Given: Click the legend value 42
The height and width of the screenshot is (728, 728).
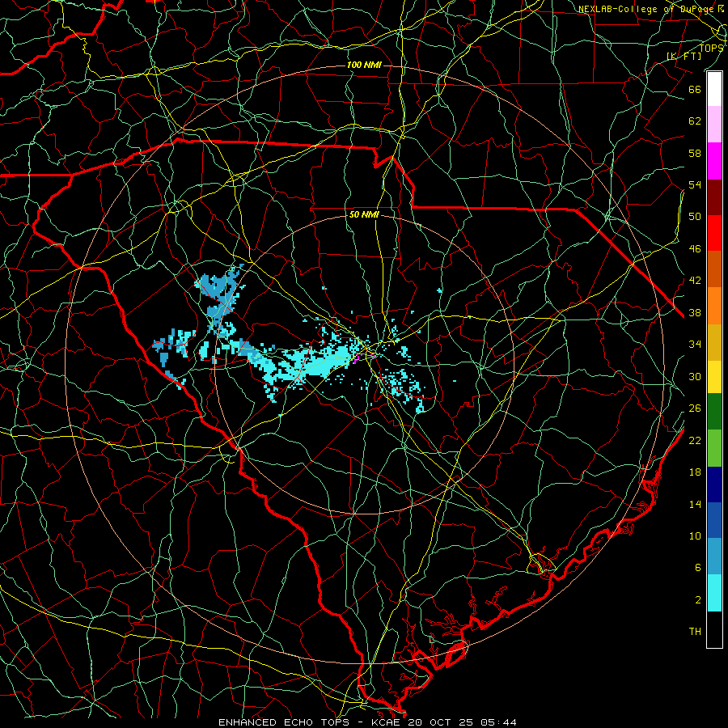Looking at the screenshot, I should (695, 281).
